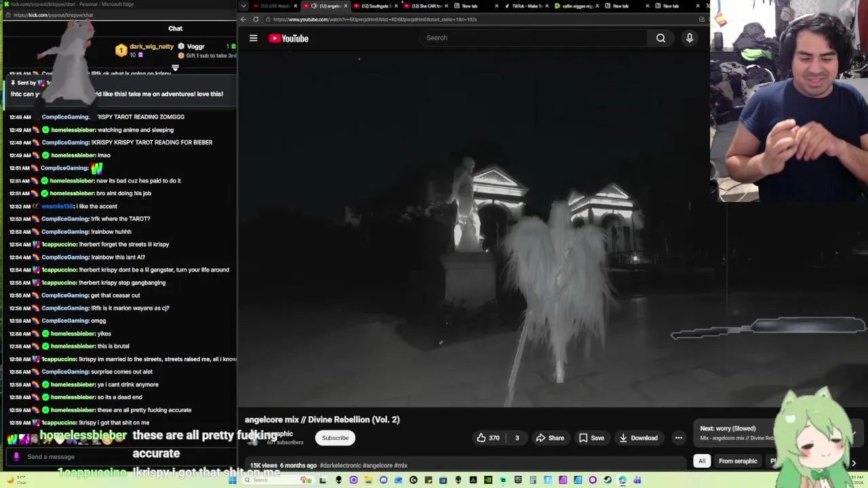
Task: Click into the YouTube search field
Action: coord(534,38)
